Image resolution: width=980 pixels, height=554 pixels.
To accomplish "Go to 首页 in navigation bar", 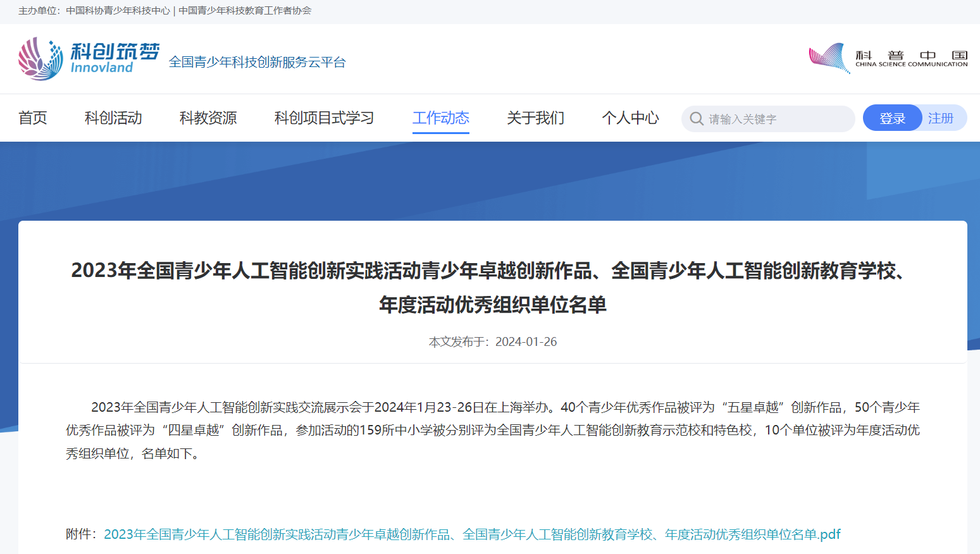I will pos(33,118).
